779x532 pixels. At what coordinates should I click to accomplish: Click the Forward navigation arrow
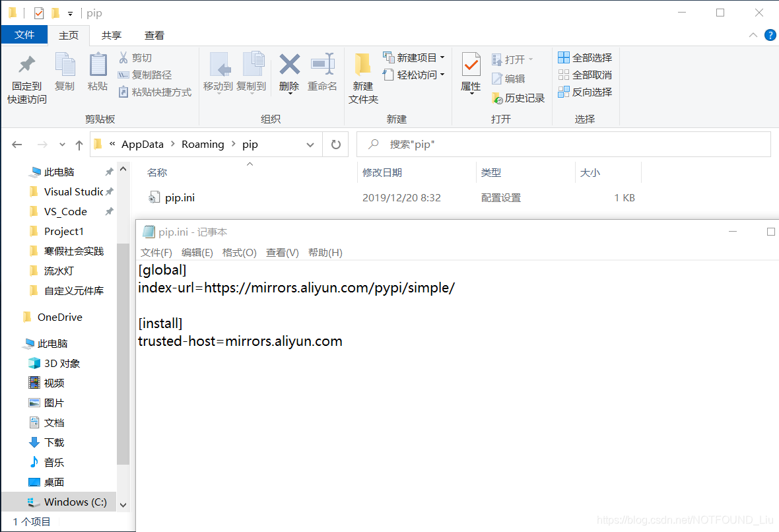(43, 145)
